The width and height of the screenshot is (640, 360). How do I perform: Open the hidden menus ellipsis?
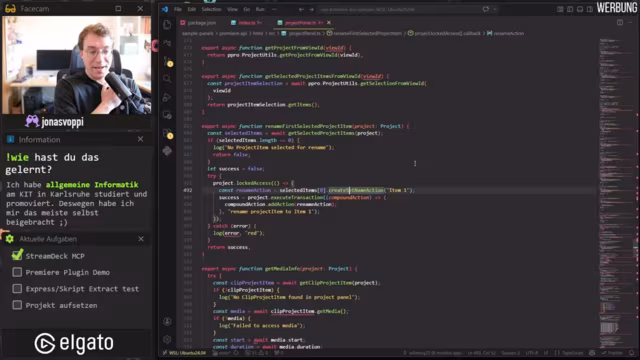[x=274, y=9]
